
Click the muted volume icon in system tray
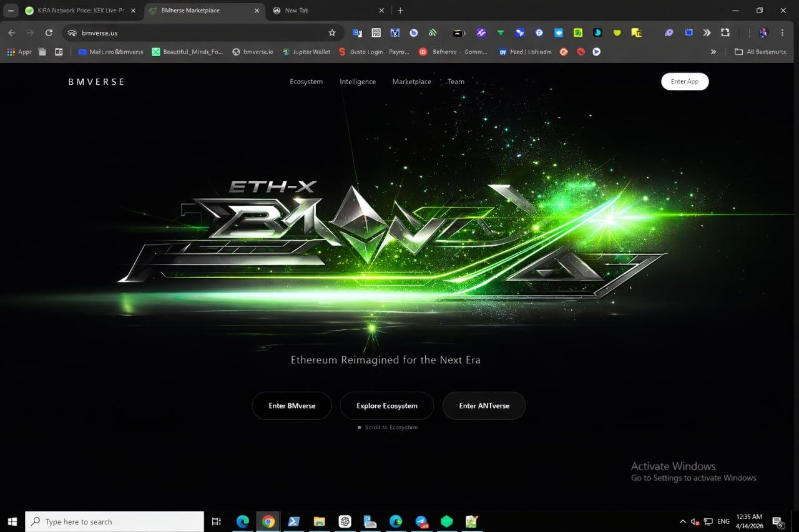pos(695,521)
